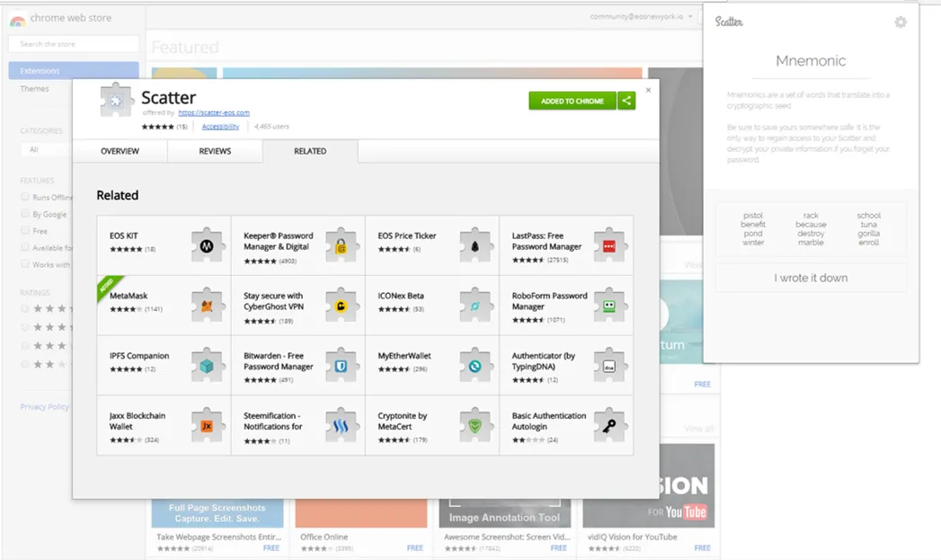Image resolution: width=941 pixels, height=560 pixels.
Task: Open Scatter popup settings gear
Action: (x=901, y=22)
